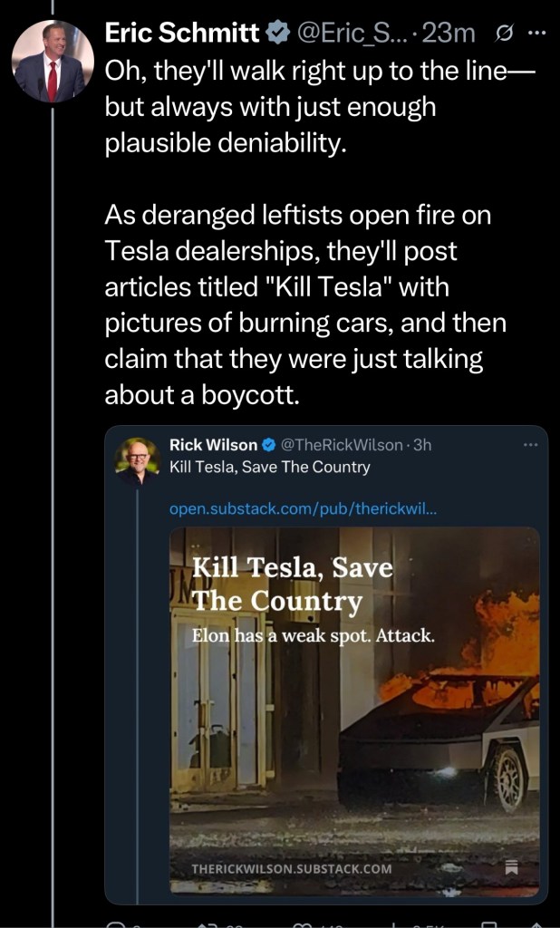The width and height of the screenshot is (560, 928).
Task: Open the 23m post timestamp
Action: [x=450, y=34]
